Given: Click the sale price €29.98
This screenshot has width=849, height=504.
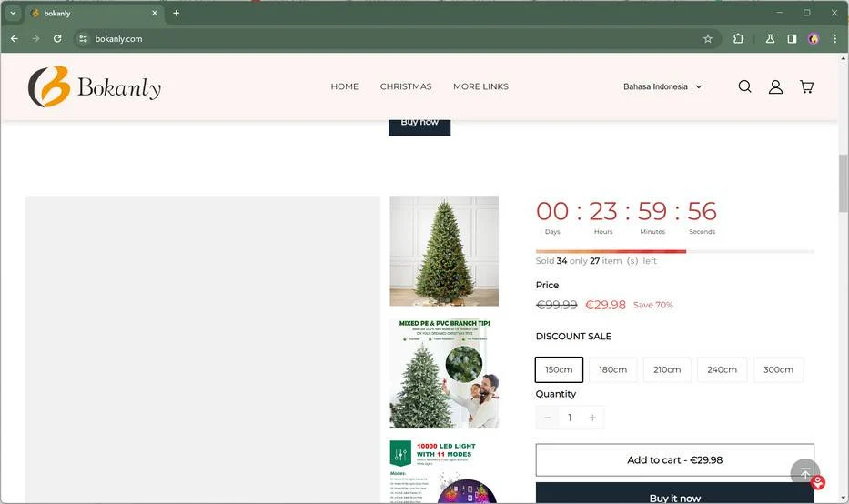Looking at the screenshot, I should pos(605,305).
